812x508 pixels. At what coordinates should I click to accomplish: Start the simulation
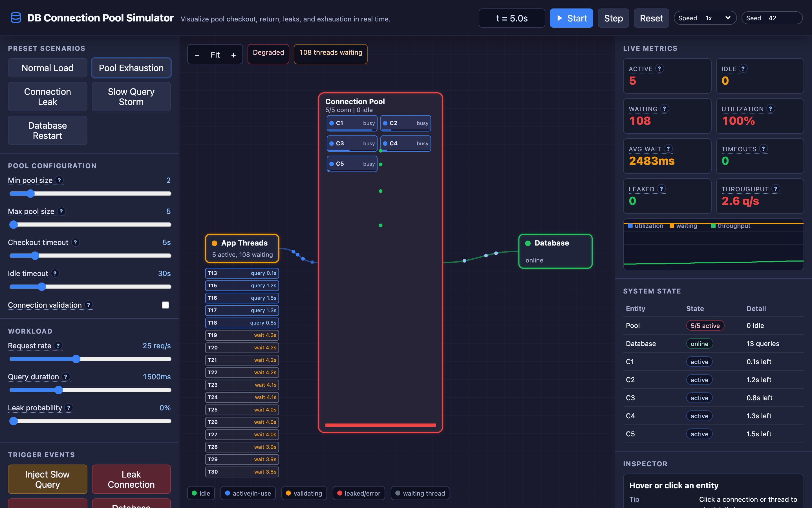click(571, 18)
